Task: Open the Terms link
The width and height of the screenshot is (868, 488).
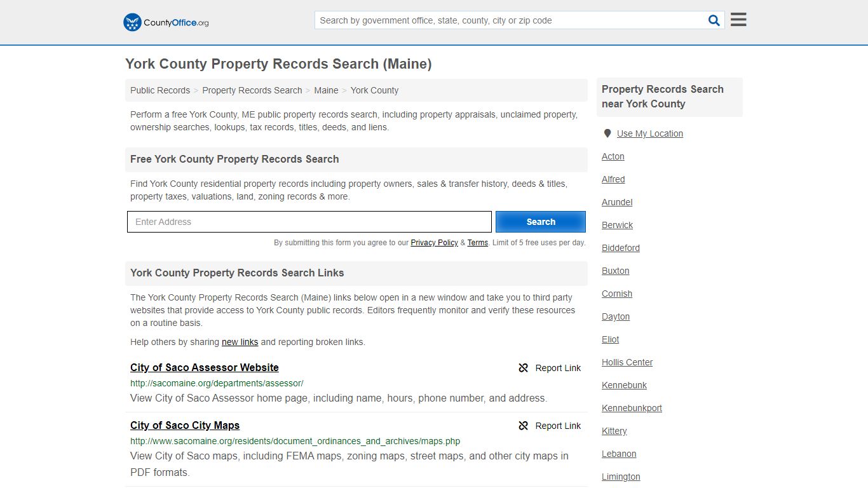Action: tap(478, 243)
